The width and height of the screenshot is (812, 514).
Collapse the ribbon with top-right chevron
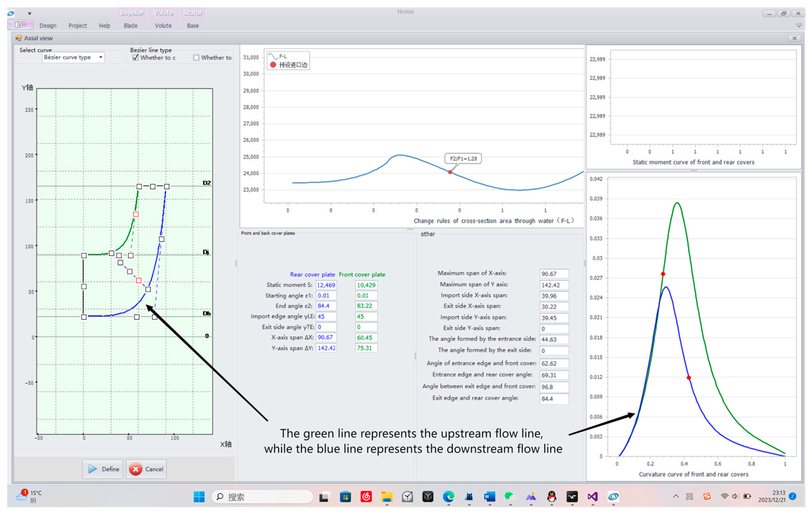click(799, 25)
